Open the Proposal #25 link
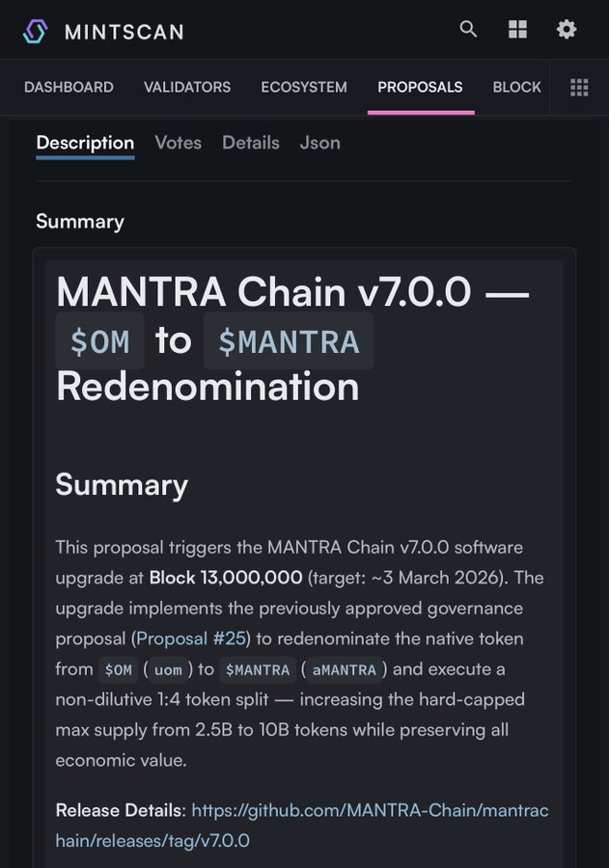The width and height of the screenshot is (609, 868). (192, 638)
